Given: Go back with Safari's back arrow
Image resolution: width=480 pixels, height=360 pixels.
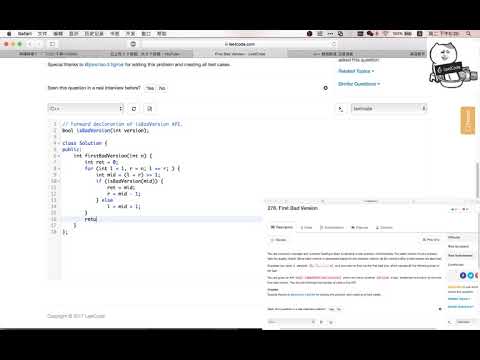Looking at the screenshot, I should click(x=30, y=44).
